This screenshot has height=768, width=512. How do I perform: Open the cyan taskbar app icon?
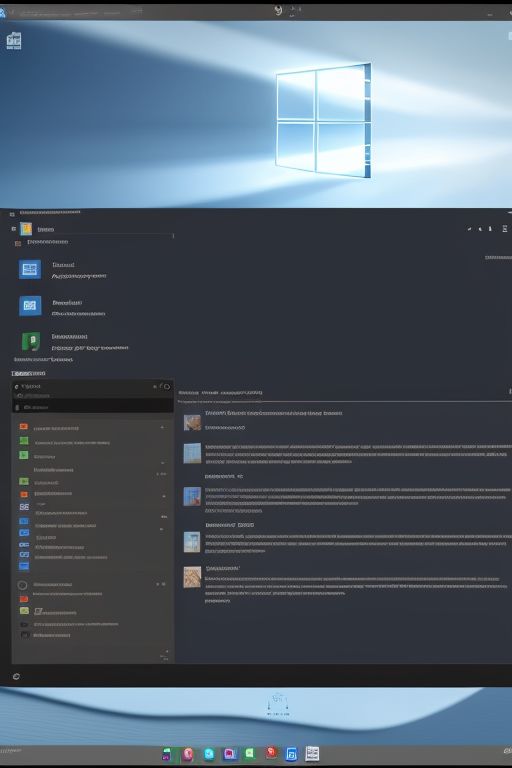pyautogui.click(x=209, y=754)
